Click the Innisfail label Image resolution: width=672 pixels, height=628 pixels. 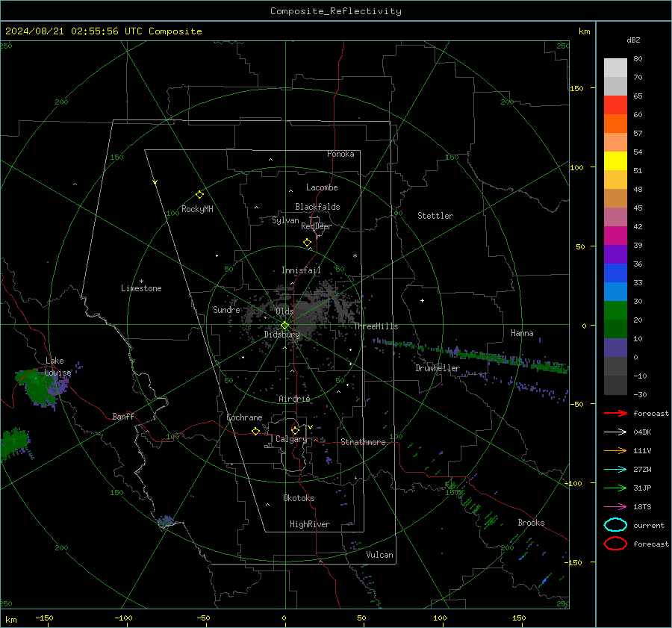[301, 270]
